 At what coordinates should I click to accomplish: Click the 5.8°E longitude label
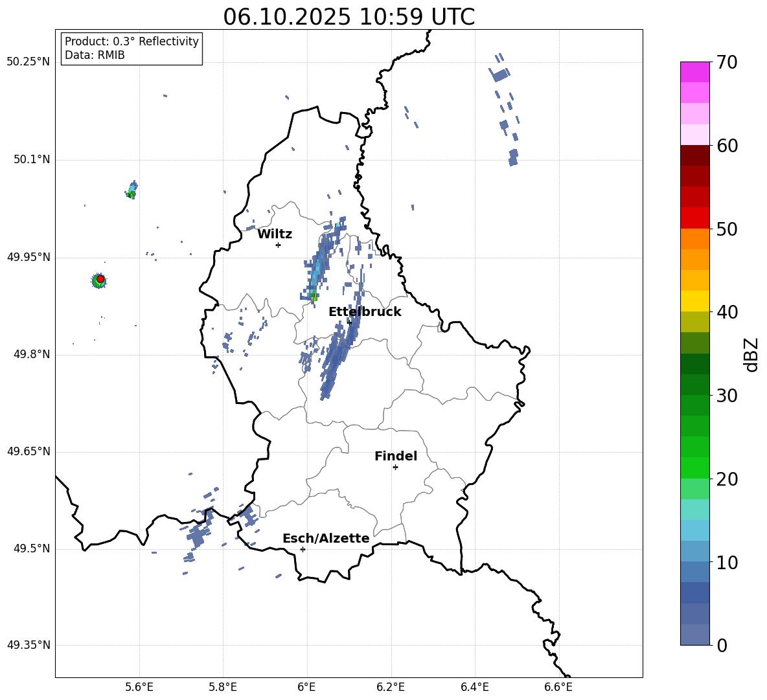pyautogui.click(x=223, y=688)
